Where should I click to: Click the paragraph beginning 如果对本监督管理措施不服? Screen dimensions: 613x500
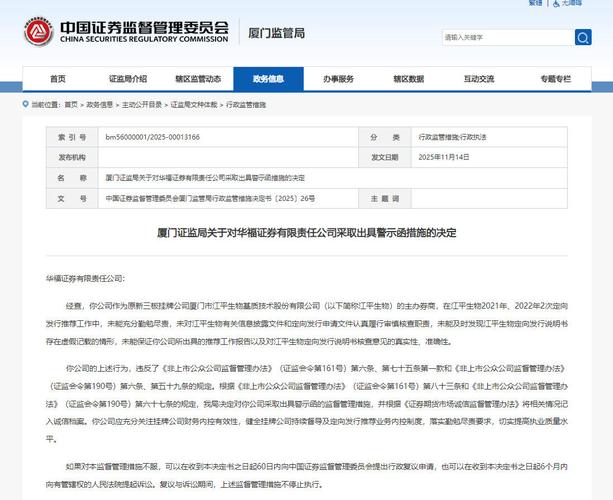click(306, 475)
